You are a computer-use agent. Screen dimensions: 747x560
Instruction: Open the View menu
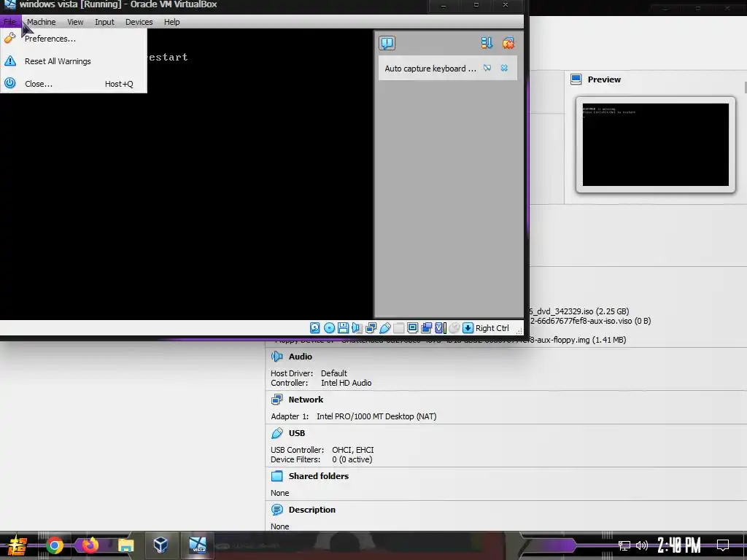[75, 22]
